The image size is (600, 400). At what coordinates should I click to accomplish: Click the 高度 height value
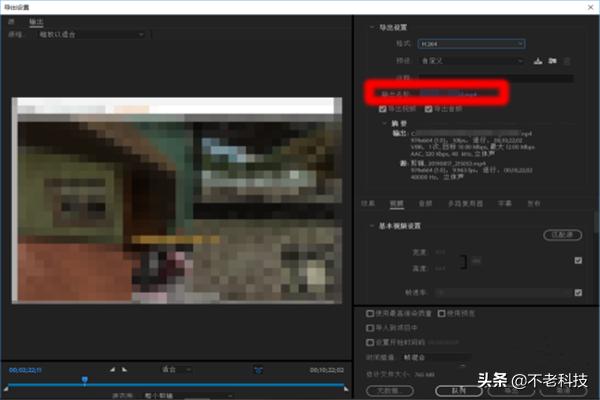(x=440, y=269)
